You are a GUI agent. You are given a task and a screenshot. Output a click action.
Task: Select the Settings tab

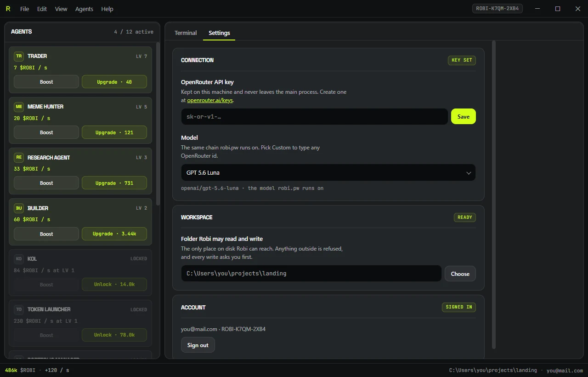(x=219, y=33)
